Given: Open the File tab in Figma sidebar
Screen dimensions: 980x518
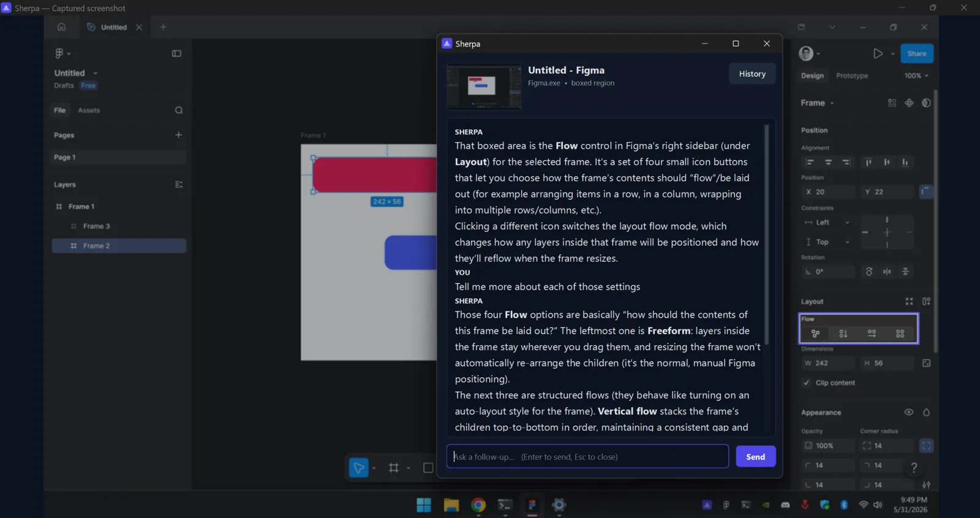Looking at the screenshot, I should coord(59,110).
